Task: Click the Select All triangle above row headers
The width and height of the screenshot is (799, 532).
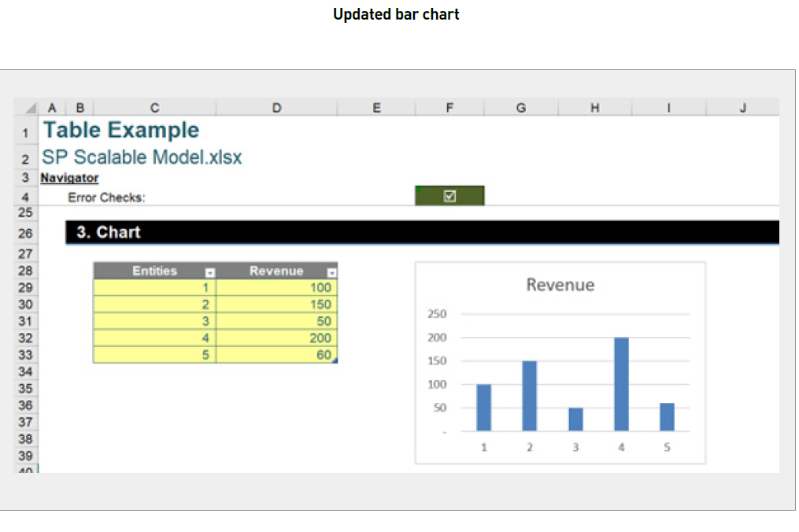Action: pyautogui.click(x=30, y=108)
